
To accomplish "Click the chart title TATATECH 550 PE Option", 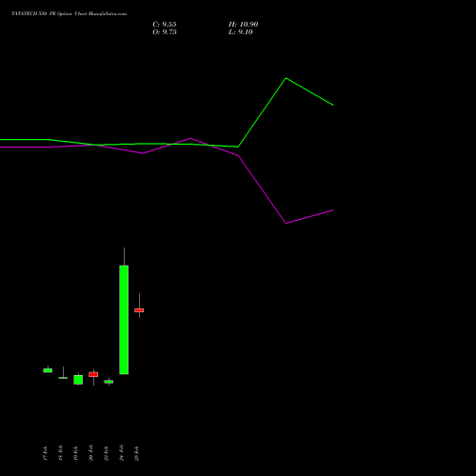I will point(42,13).
